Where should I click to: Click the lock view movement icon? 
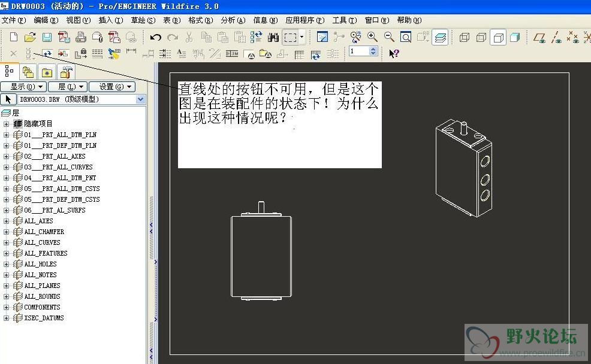click(x=81, y=54)
